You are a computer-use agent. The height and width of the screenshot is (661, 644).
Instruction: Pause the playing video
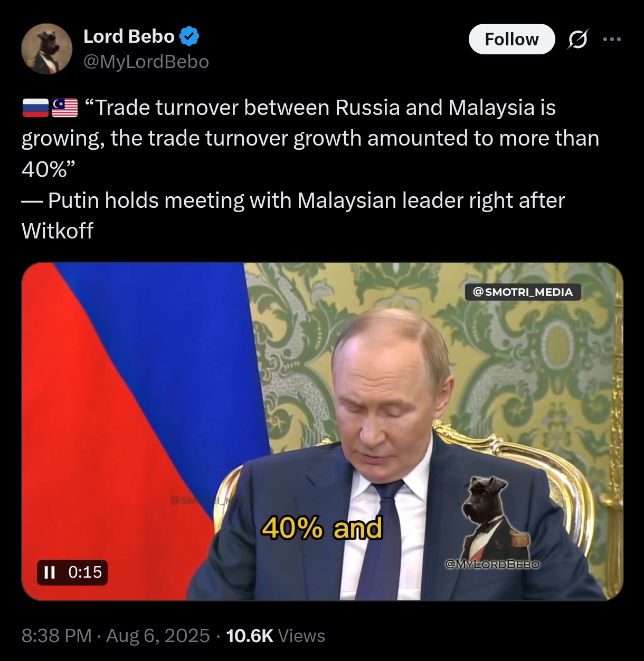50,572
